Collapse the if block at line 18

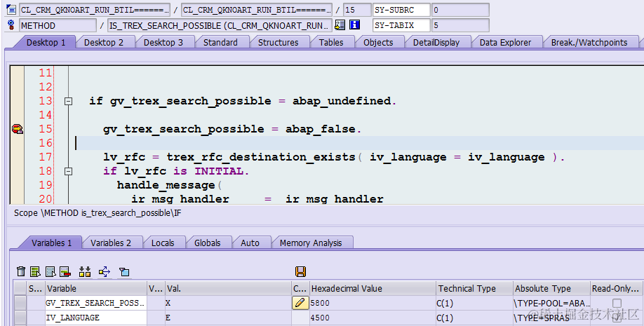point(69,171)
